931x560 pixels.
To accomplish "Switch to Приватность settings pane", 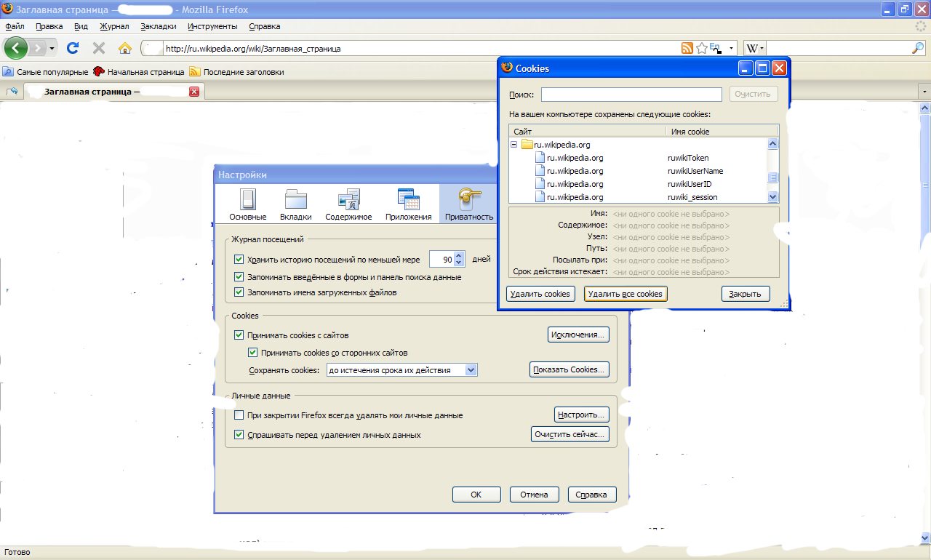I will coord(469,204).
